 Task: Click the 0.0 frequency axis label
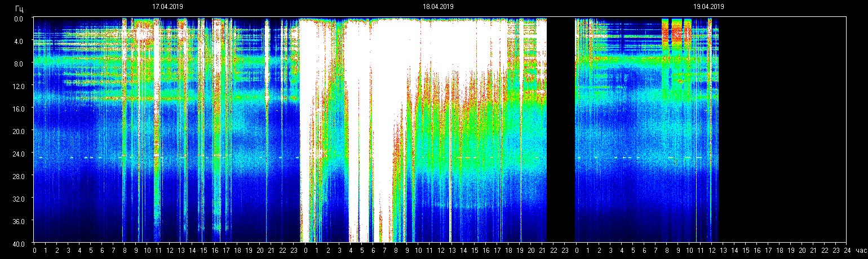click(x=19, y=19)
